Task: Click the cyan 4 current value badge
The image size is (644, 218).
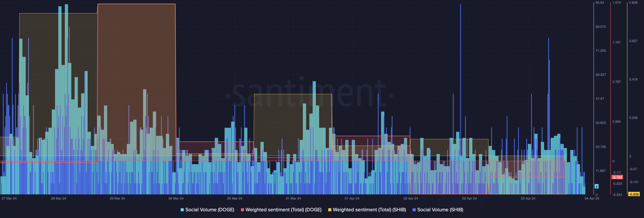Action: [x=596, y=186]
